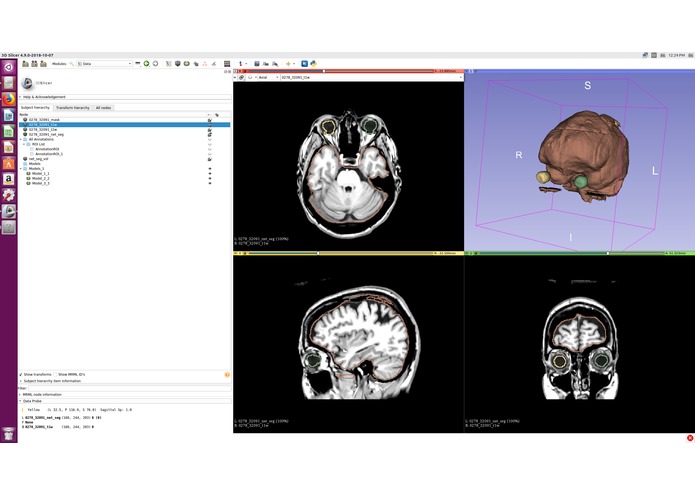Click the scene view camera icon
This screenshot has width=695, height=494.
pyautogui.click(x=266, y=64)
